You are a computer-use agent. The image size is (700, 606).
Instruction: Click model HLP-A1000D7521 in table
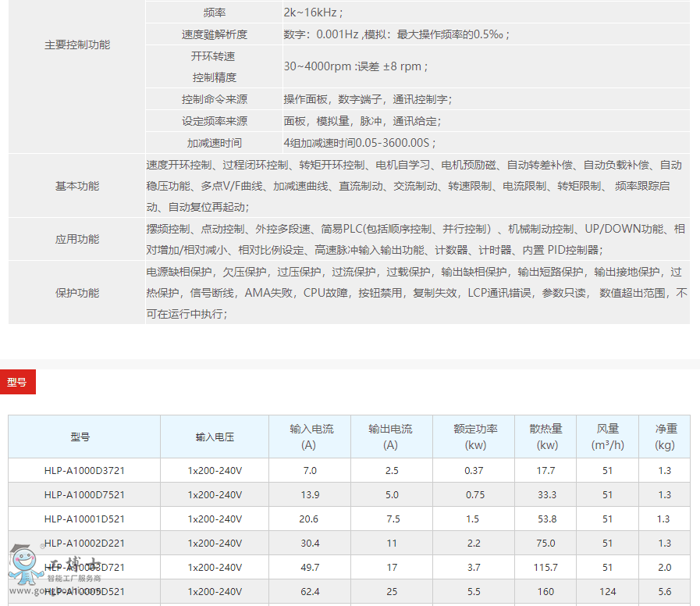tap(84, 494)
